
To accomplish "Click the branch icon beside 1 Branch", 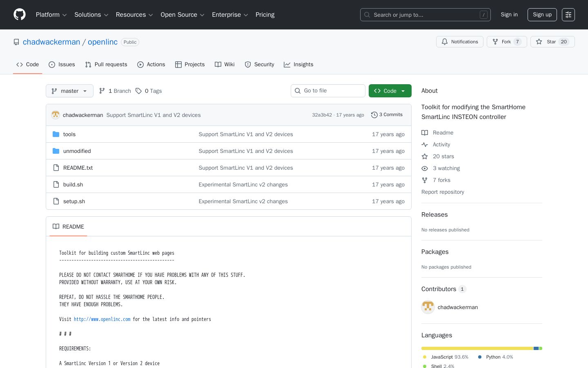I will coord(102,91).
